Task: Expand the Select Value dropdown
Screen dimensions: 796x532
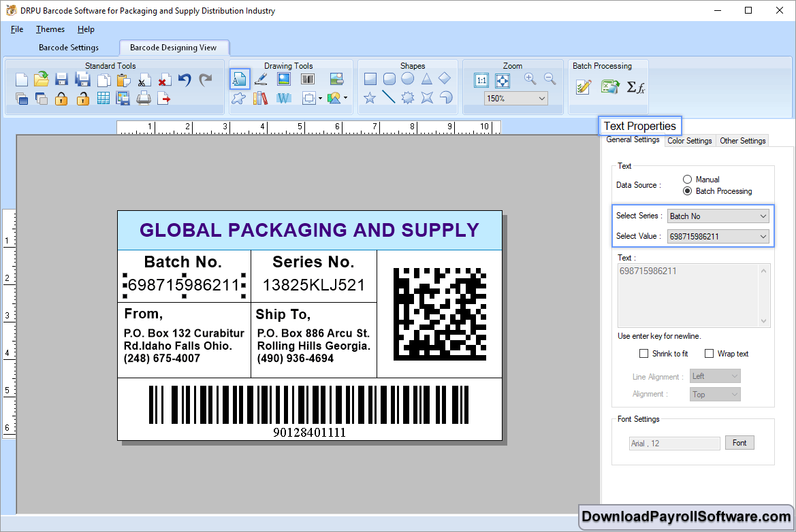Action: click(718, 237)
